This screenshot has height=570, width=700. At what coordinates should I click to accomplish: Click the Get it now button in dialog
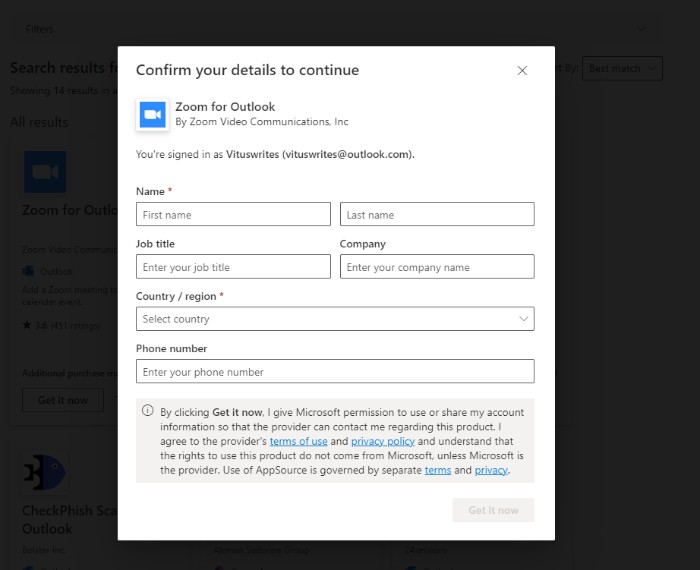pos(493,510)
